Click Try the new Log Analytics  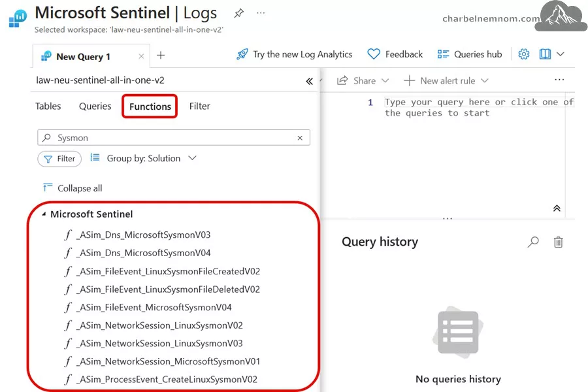pos(295,54)
